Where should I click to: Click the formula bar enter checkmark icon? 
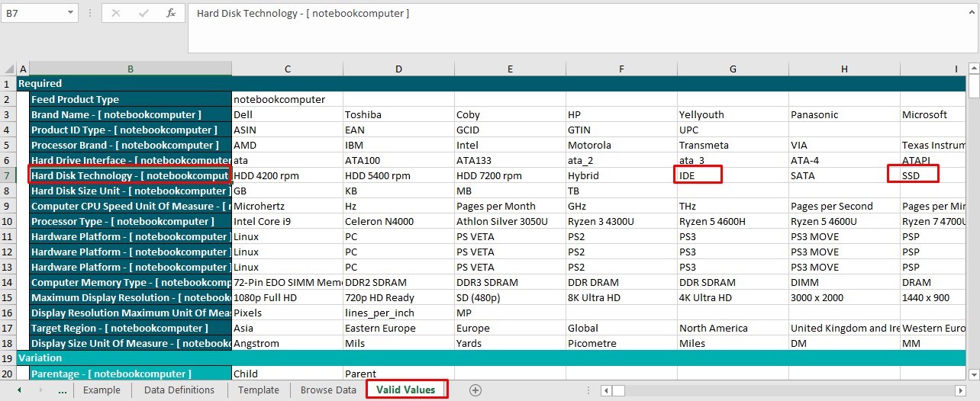coord(143,13)
